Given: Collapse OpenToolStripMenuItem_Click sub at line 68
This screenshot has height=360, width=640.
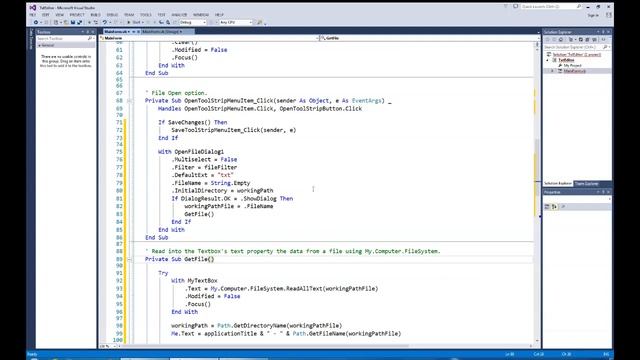Looking at the screenshot, I should 129,101.
